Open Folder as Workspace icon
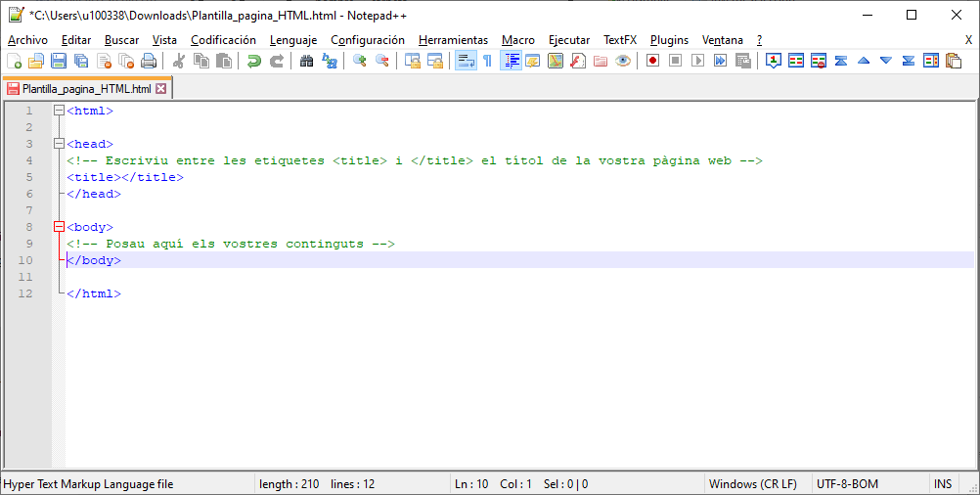This screenshot has width=980, height=495. click(600, 61)
